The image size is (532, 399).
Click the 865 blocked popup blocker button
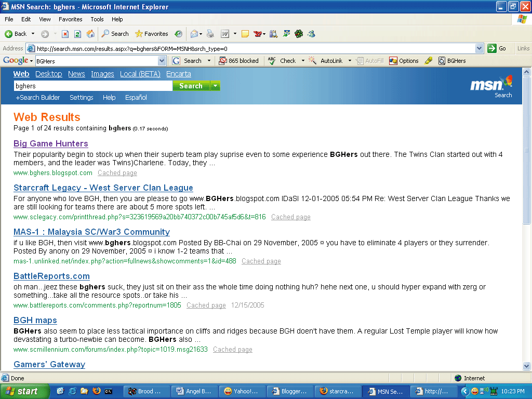point(239,61)
